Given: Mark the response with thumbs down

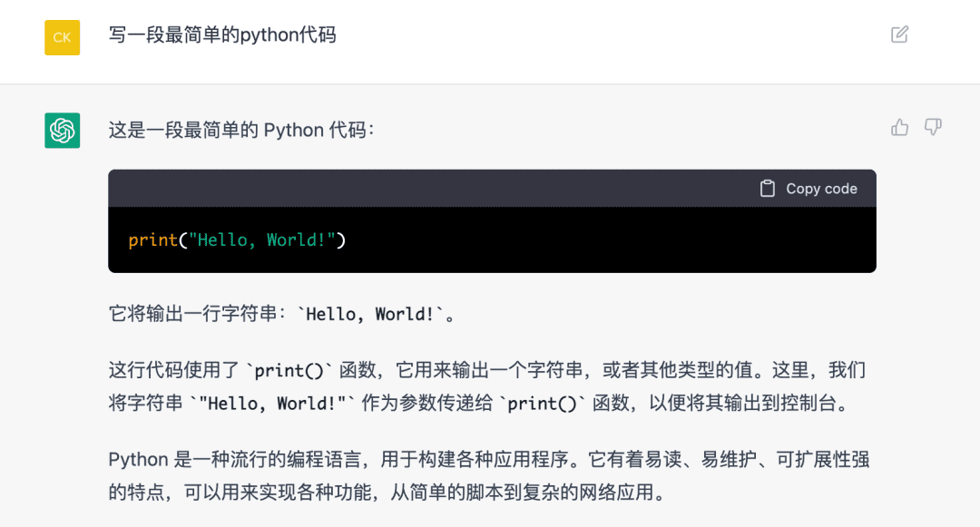Looking at the screenshot, I should pos(933,127).
